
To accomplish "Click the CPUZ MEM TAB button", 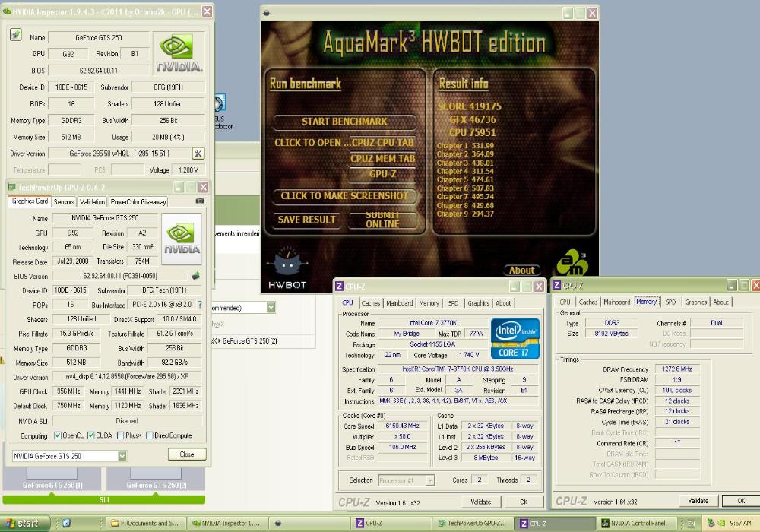I will click(x=382, y=158).
